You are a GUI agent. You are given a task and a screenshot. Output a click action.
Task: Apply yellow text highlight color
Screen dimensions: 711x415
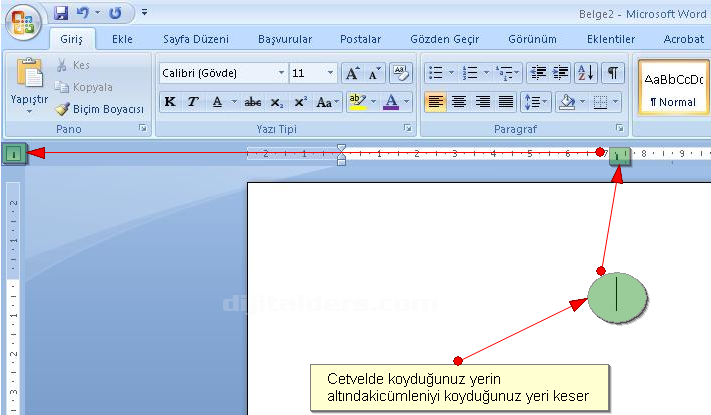pyautogui.click(x=357, y=102)
